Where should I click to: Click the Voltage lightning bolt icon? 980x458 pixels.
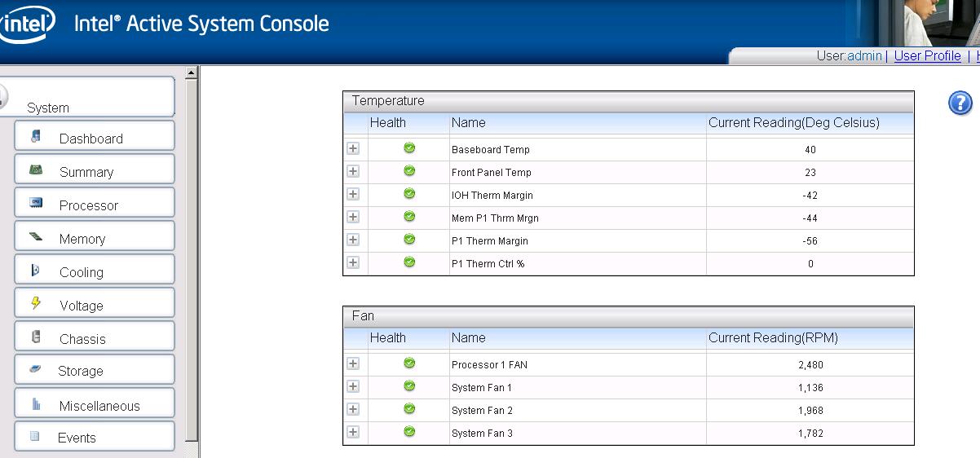[x=36, y=303]
